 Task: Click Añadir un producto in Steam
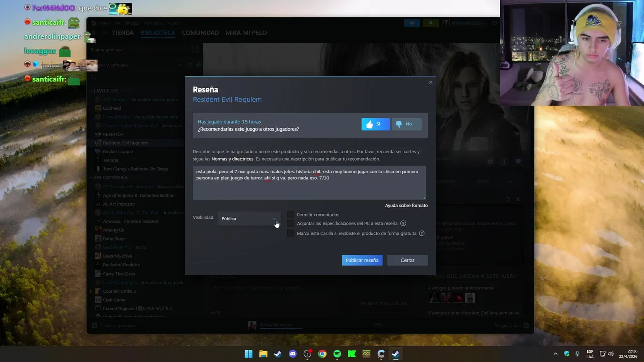point(114,326)
